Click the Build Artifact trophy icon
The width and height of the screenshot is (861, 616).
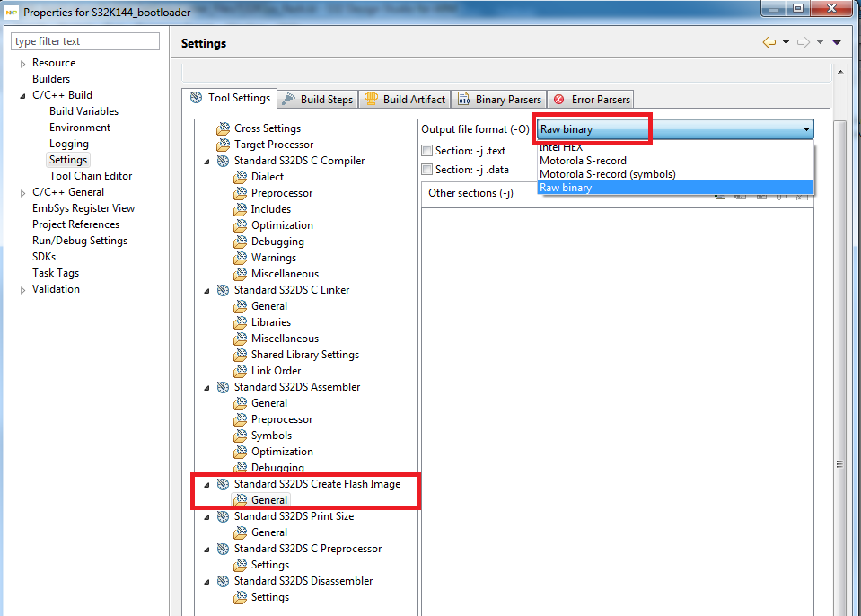[x=371, y=99]
